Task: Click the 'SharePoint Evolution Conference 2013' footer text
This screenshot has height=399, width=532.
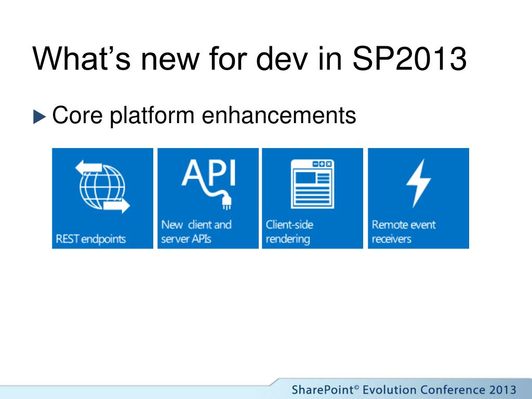Action: [x=404, y=390]
